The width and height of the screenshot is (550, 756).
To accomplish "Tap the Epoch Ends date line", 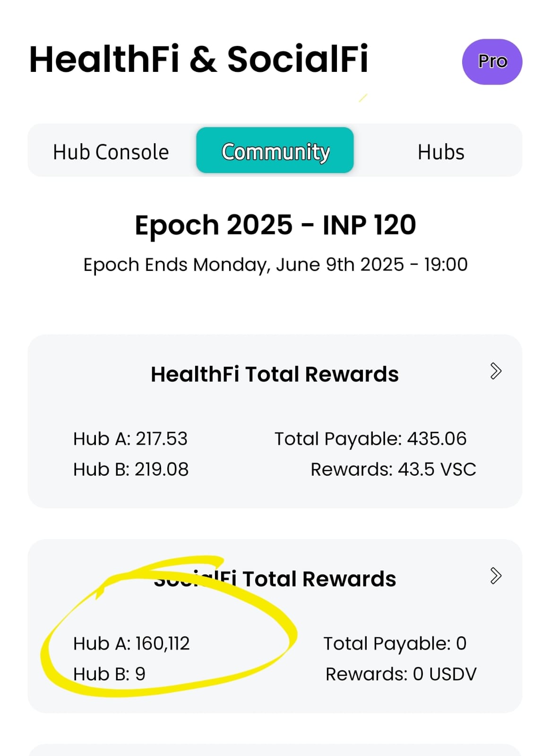I will tap(275, 265).
